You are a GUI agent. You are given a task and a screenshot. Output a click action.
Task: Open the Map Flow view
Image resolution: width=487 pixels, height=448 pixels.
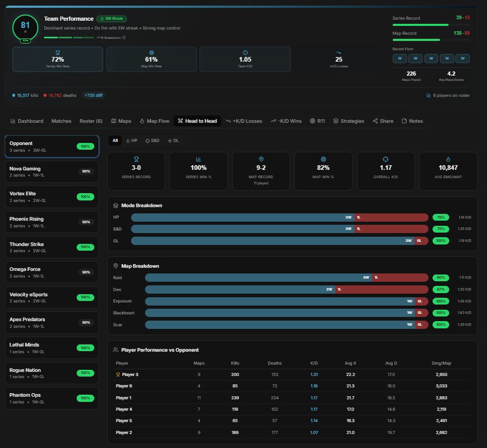pos(154,121)
